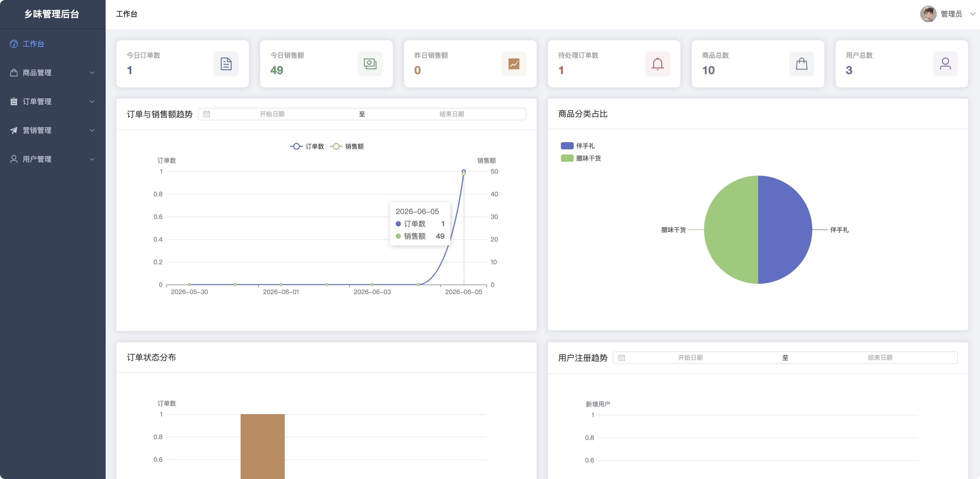Click the 腊味干货 green legend swatch
Viewport: 980px width, 479px height.
point(567,158)
